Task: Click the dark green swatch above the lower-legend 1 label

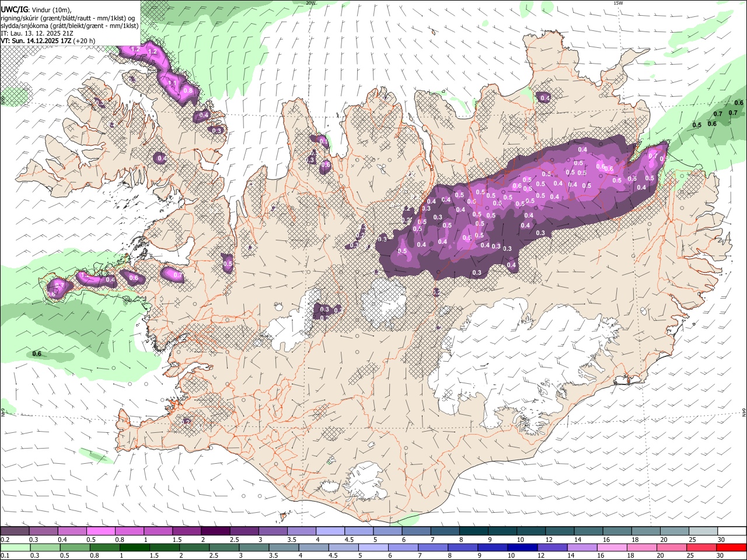Action: 135,547
